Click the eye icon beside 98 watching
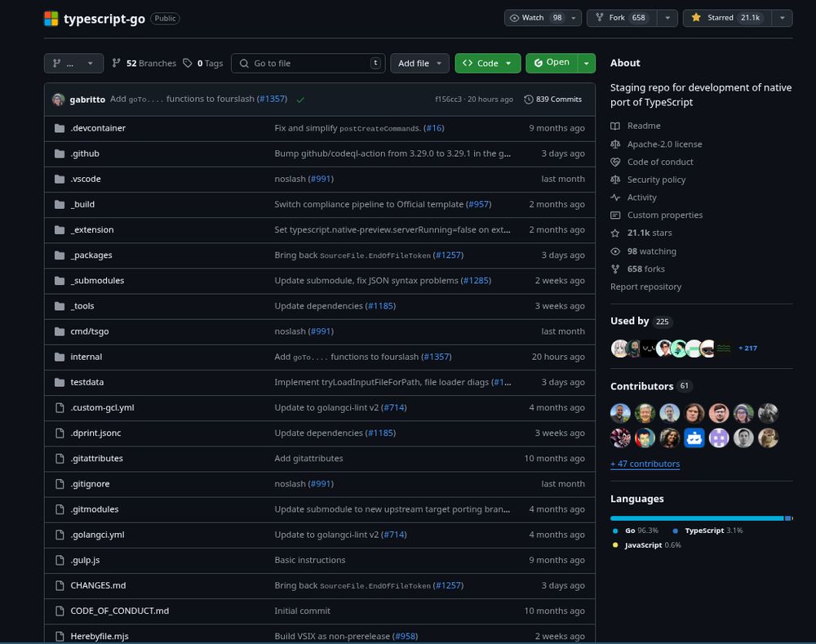Image resolution: width=816 pixels, height=644 pixels. coord(615,251)
